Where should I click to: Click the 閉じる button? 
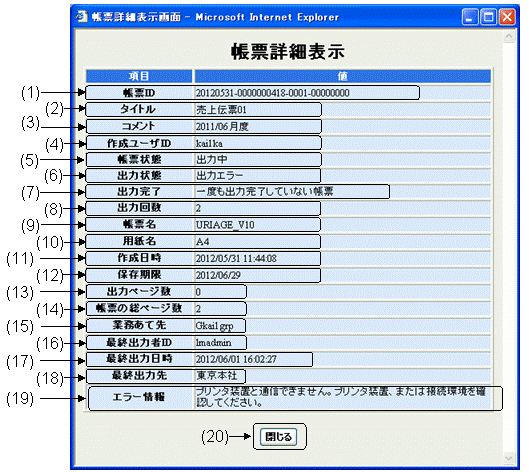[278, 437]
